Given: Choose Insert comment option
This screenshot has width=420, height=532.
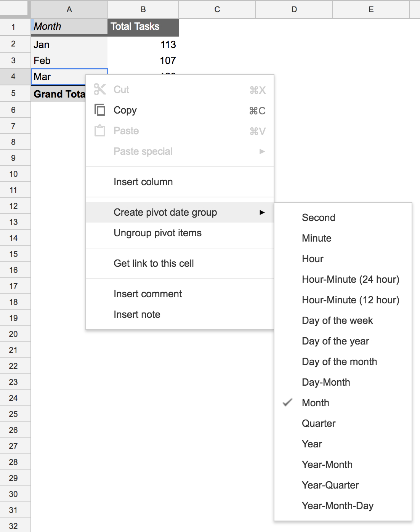Looking at the screenshot, I should pyautogui.click(x=147, y=294).
